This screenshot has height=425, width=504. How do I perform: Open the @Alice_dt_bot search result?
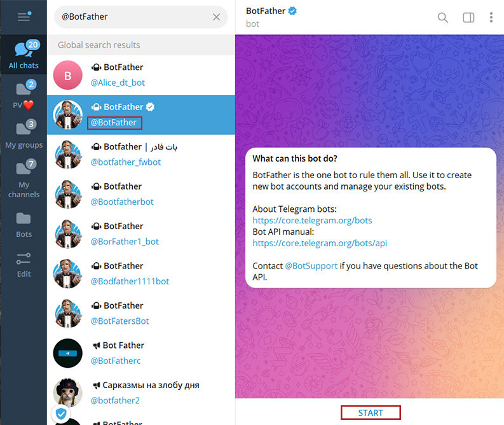141,75
